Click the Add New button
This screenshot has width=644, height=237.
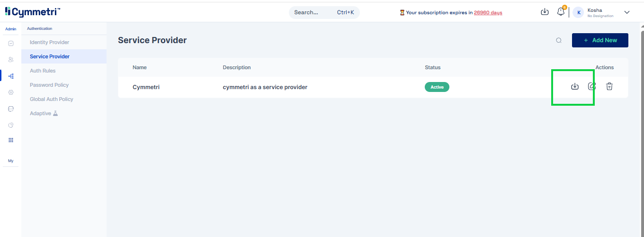coord(600,40)
